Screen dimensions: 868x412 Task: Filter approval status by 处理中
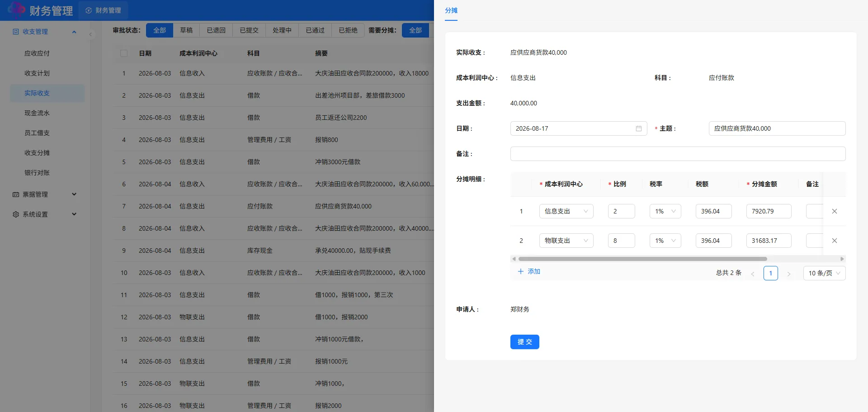pos(282,30)
